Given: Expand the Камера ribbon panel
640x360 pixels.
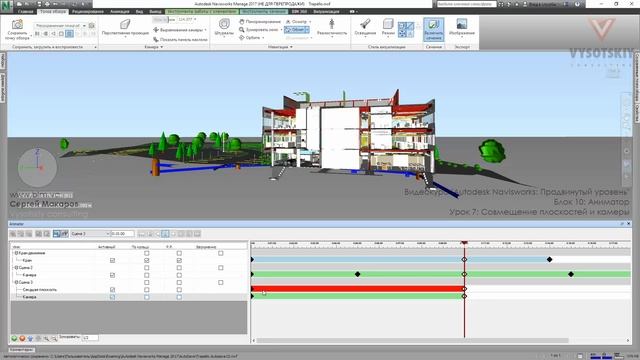Looking at the screenshot, I should [x=153, y=47].
